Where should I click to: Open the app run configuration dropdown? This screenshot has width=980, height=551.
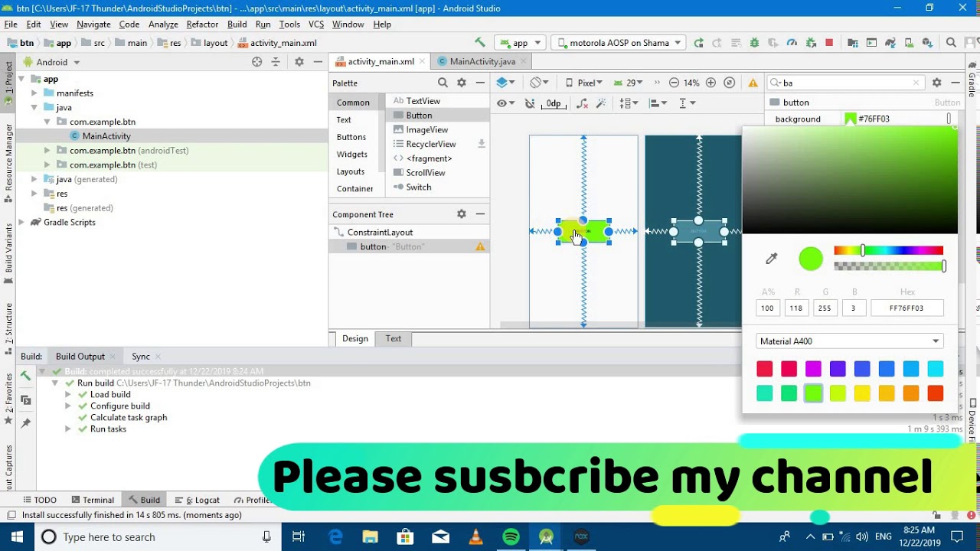[x=520, y=43]
